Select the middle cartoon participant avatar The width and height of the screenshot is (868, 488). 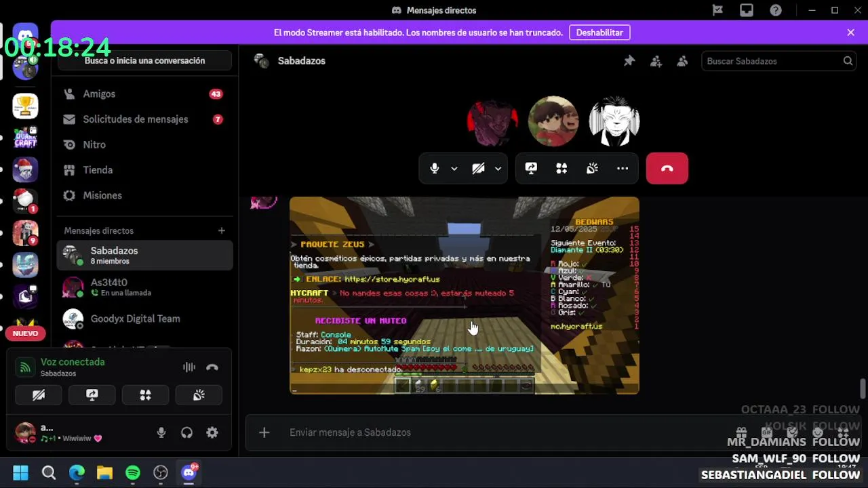(x=553, y=121)
